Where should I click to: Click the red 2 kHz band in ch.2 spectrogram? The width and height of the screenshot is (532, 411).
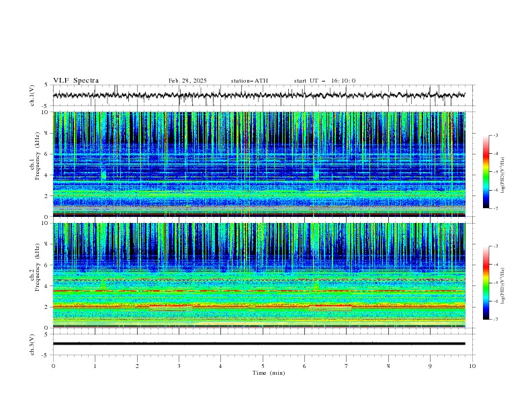259,306
